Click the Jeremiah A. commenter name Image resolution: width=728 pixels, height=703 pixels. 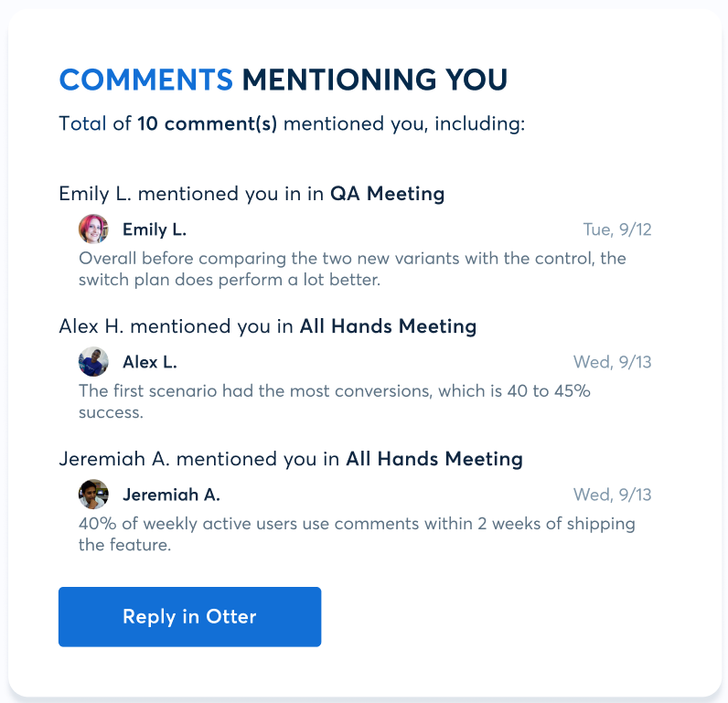click(171, 495)
